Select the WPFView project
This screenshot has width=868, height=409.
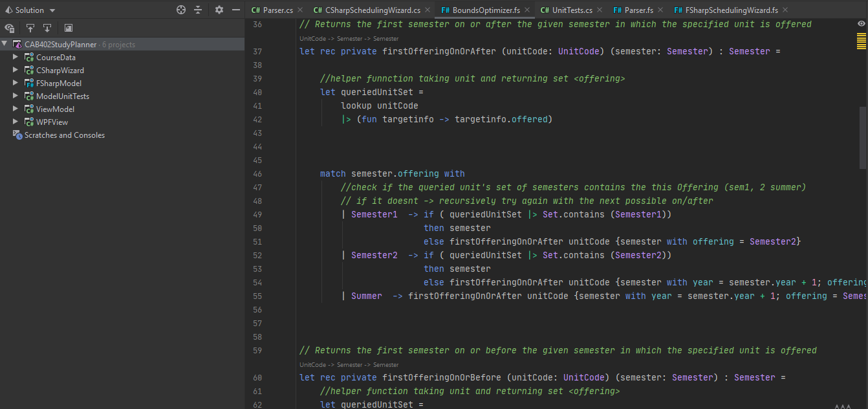click(54, 122)
